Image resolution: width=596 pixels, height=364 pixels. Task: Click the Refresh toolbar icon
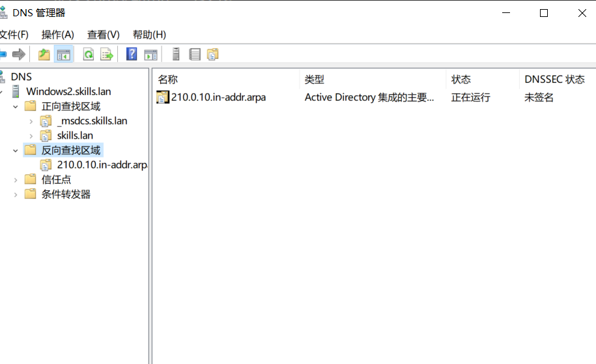(x=88, y=54)
